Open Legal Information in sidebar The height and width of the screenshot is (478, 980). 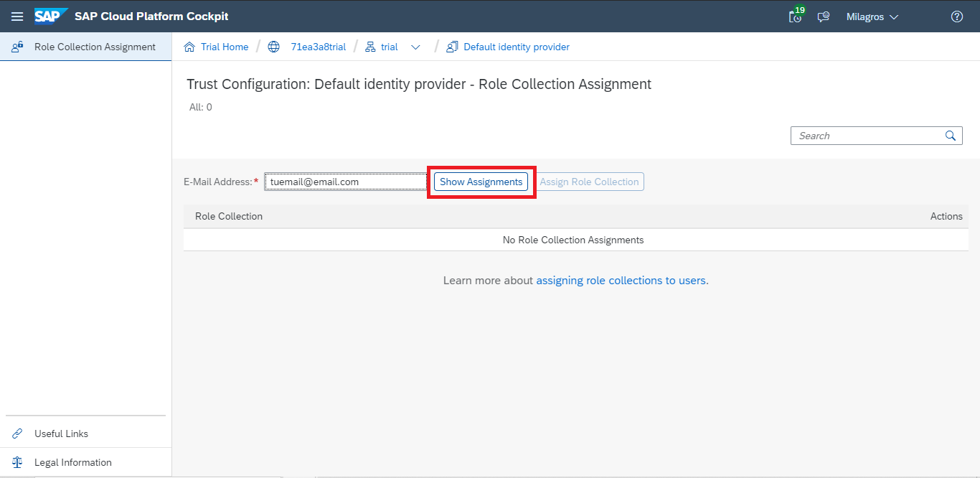72,462
